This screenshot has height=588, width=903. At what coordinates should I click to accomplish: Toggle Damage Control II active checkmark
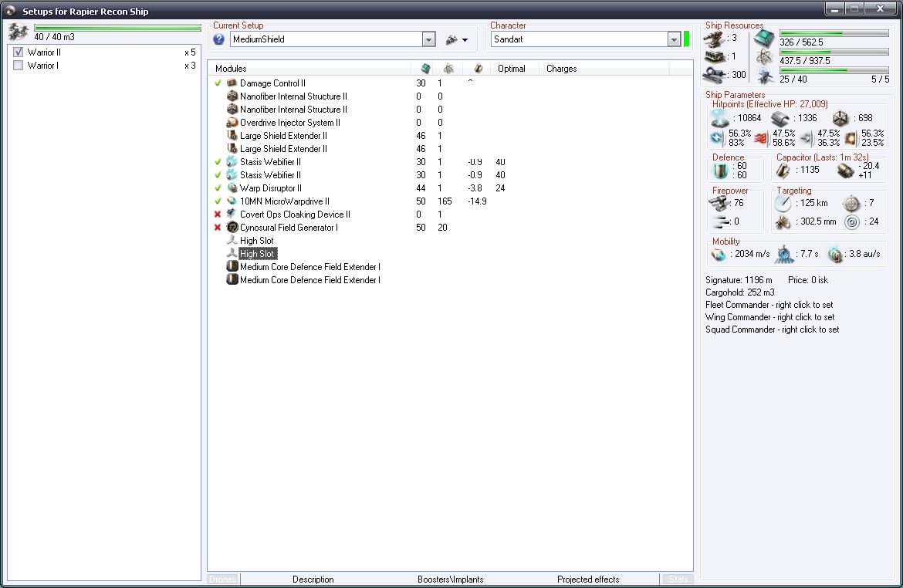click(218, 83)
